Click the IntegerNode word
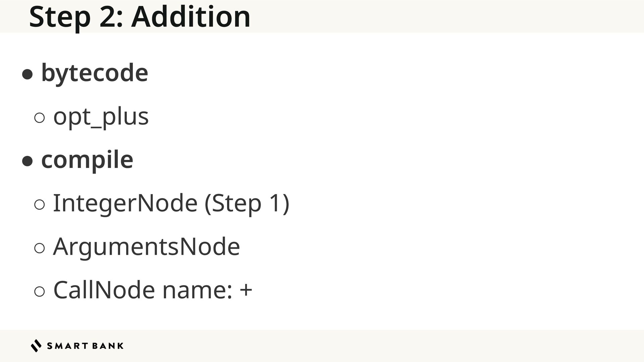Image resolution: width=644 pixels, height=362 pixels. [125, 203]
